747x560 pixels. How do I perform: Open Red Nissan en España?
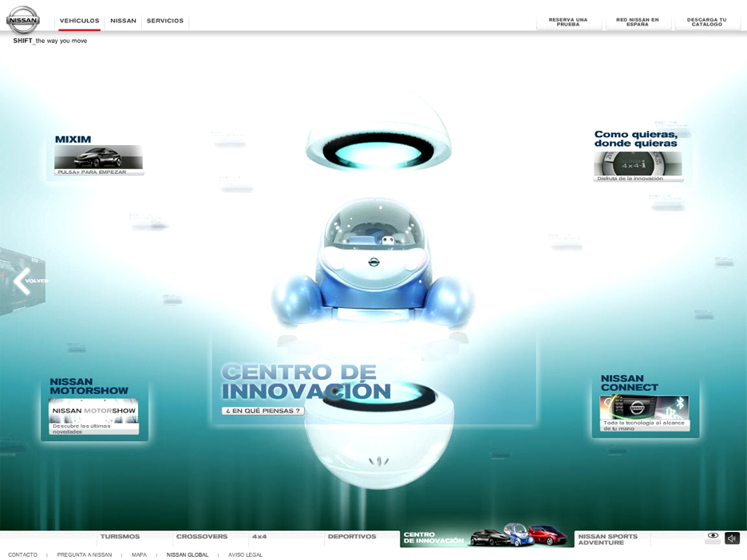click(x=638, y=22)
